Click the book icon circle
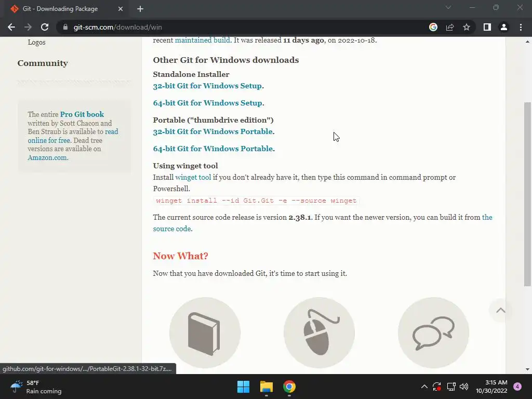 point(205,333)
